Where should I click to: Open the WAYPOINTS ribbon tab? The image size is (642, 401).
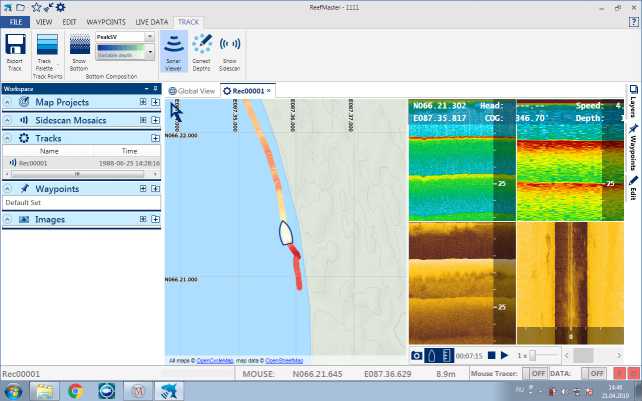coord(105,20)
